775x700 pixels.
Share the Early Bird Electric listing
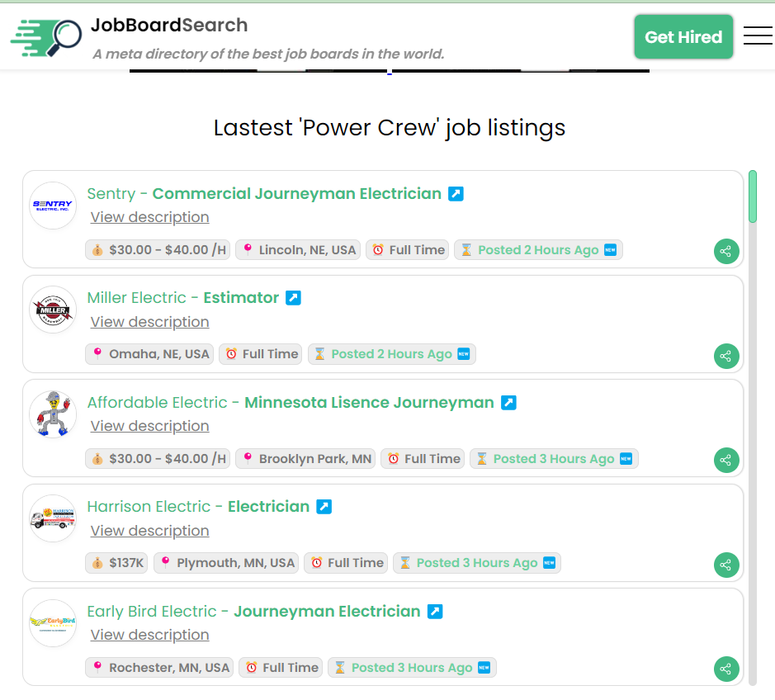click(726, 669)
